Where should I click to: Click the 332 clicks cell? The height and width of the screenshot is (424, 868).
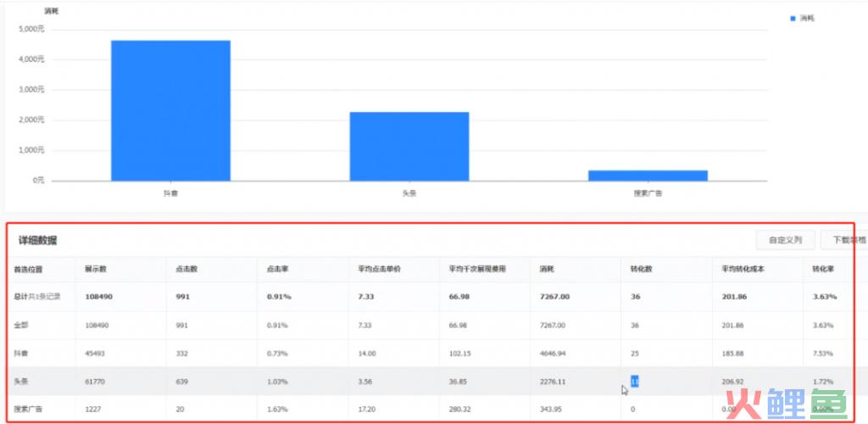[x=181, y=354]
